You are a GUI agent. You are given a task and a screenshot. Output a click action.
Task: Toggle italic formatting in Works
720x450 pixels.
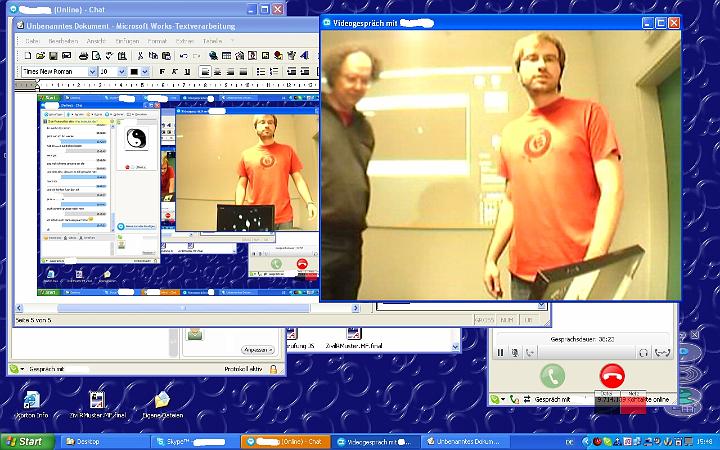[174, 72]
